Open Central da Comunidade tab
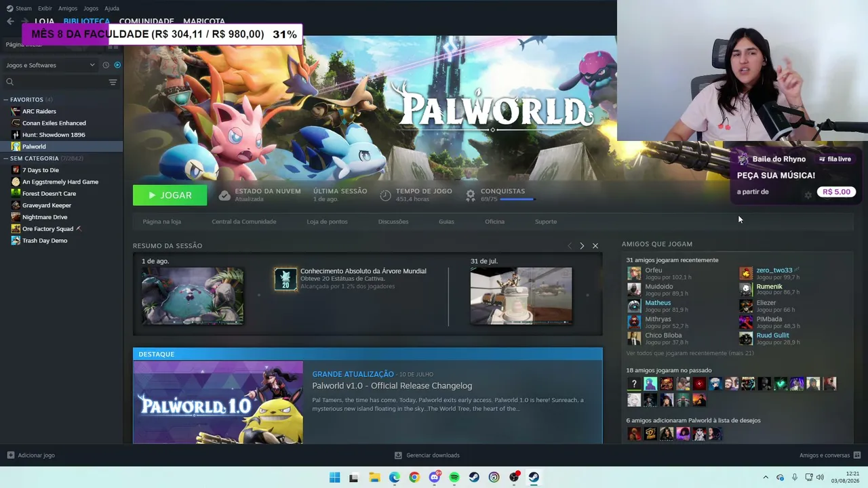This screenshot has width=868, height=488. (244, 222)
